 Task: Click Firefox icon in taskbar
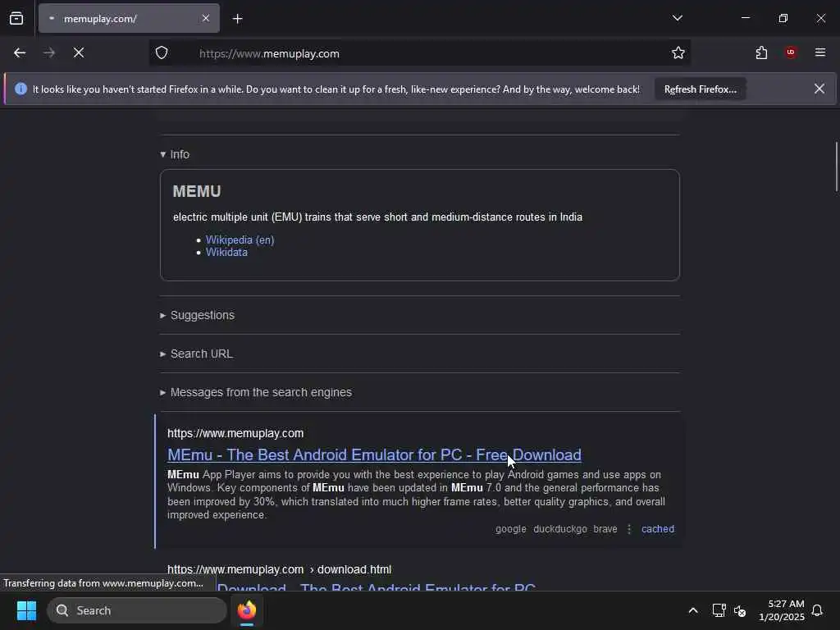[247, 610]
